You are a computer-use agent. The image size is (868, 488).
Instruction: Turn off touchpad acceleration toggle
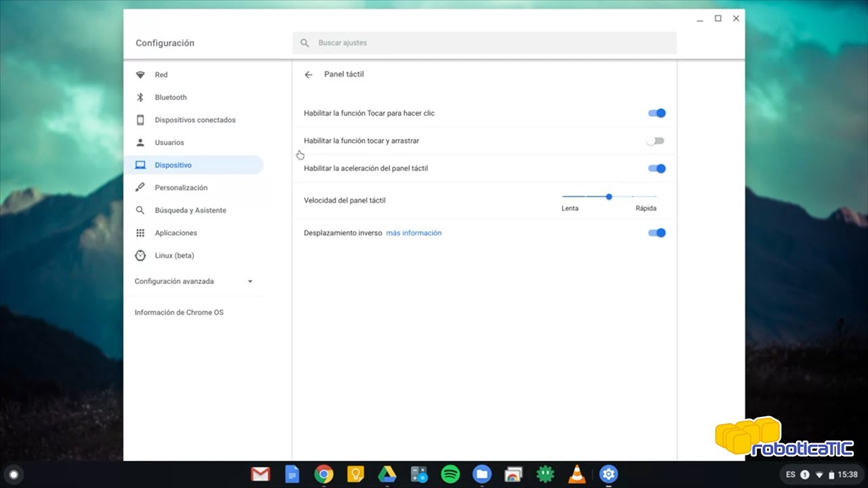(656, 168)
